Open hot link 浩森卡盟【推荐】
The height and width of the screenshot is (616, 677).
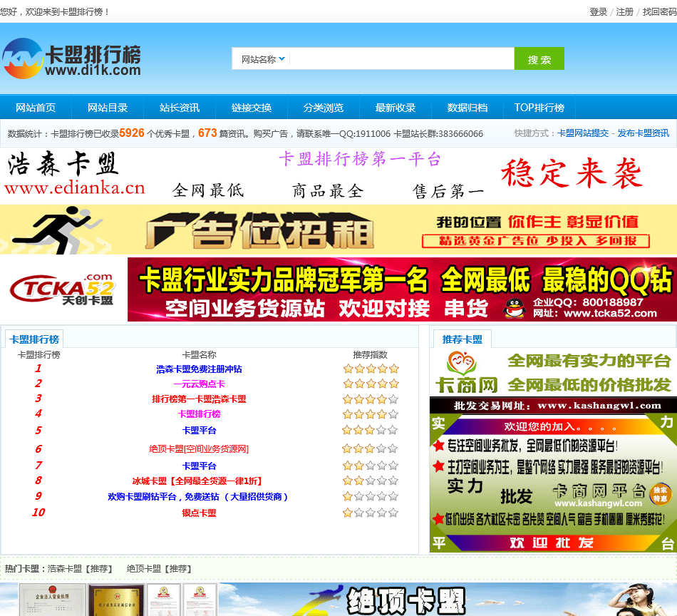pyautogui.click(x=79, y=568)
